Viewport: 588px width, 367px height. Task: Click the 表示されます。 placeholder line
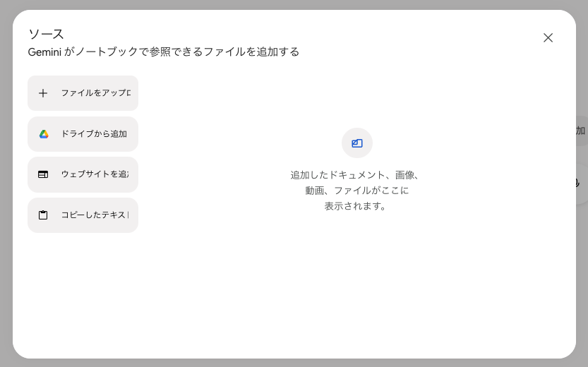(356, 206)
